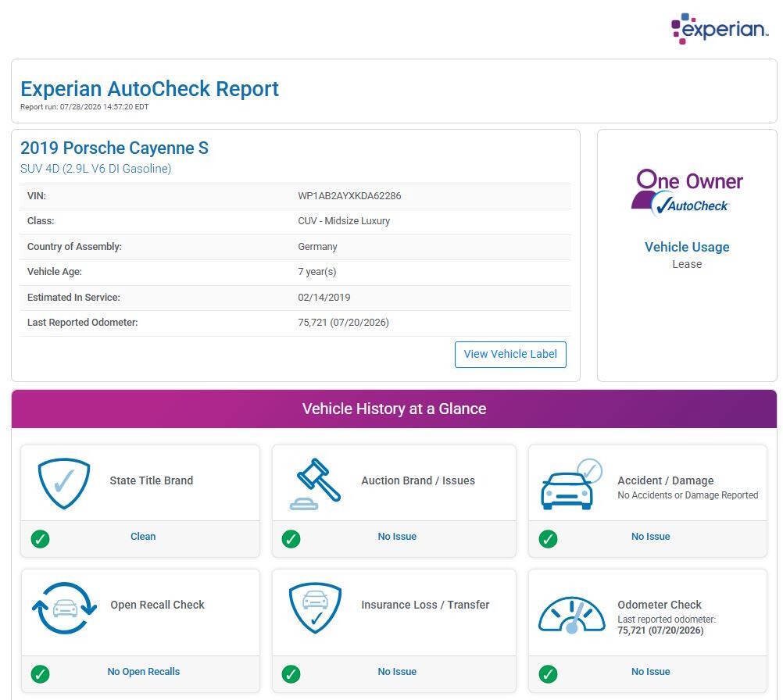Click the No Open Recalls link
This screenshot has width=783, height=700.
pos(143,672)
